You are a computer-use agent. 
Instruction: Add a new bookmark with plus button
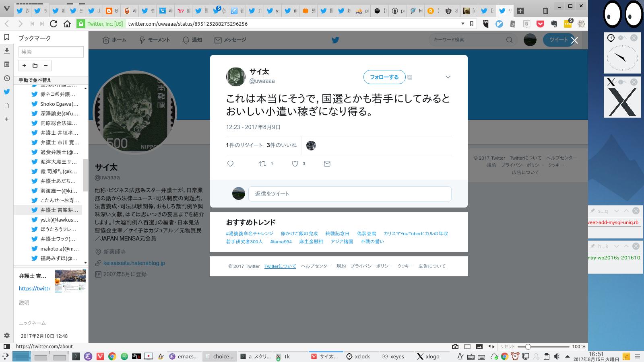tap(24, 66)
